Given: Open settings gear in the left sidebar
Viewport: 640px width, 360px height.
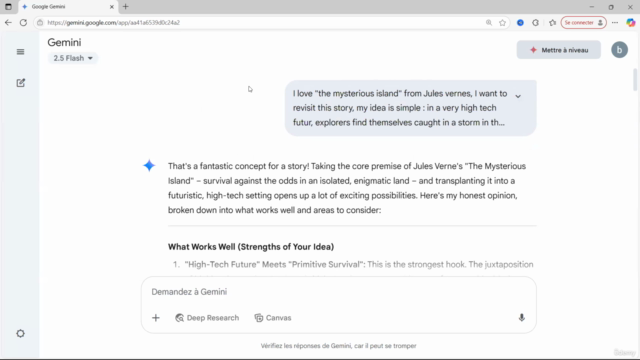Looking at the screenshot, I should point(20,333).
